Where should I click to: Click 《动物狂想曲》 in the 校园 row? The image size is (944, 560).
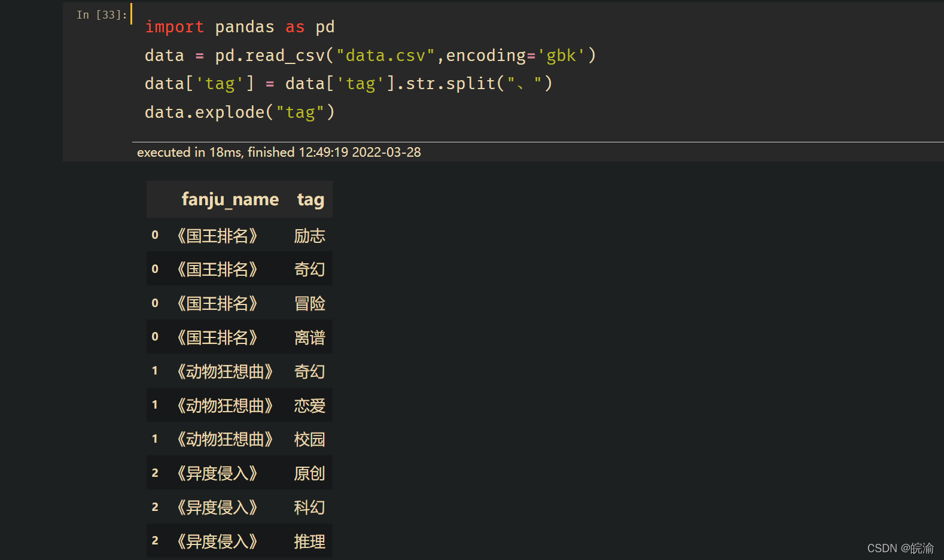[x=225, y=439]
